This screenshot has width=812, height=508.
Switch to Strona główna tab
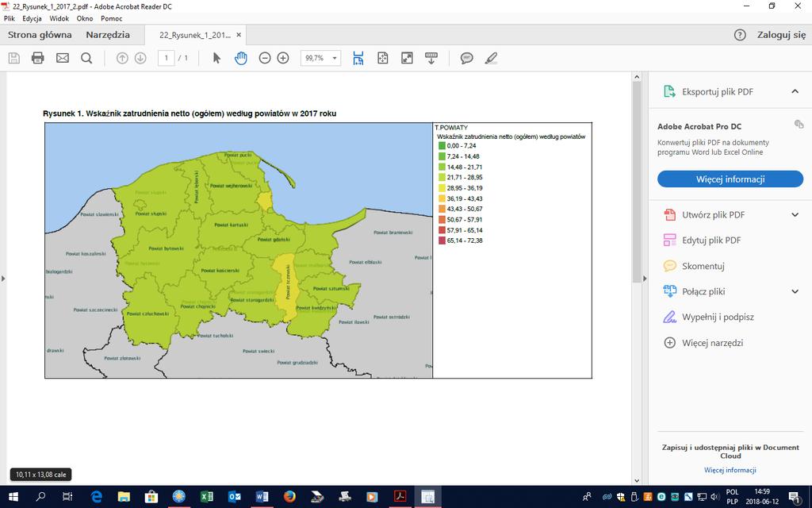coord(40,35)
